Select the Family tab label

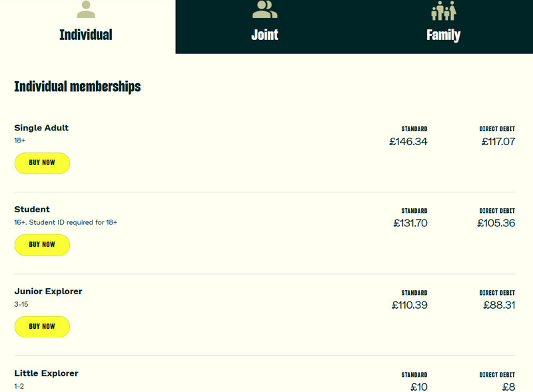443,35
